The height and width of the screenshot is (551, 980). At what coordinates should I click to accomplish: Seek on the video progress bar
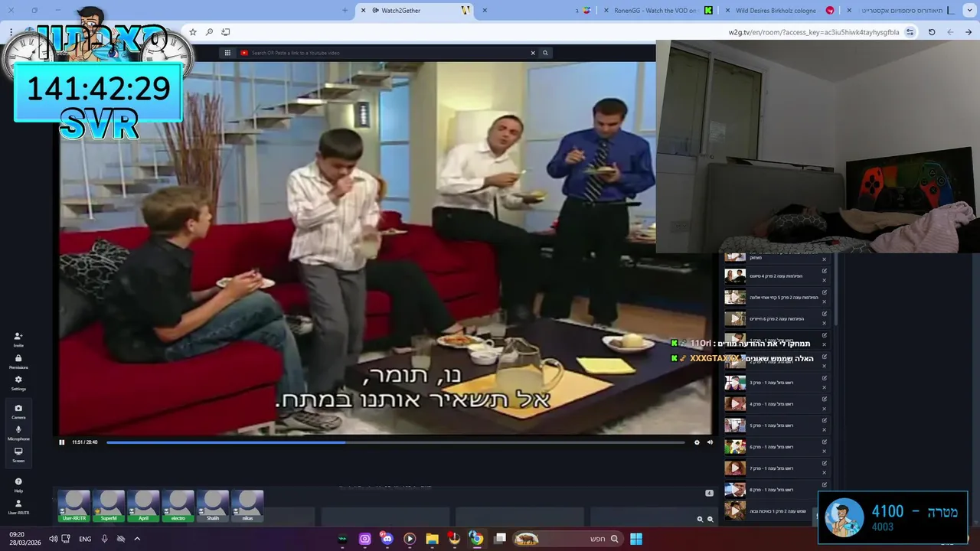395,442
